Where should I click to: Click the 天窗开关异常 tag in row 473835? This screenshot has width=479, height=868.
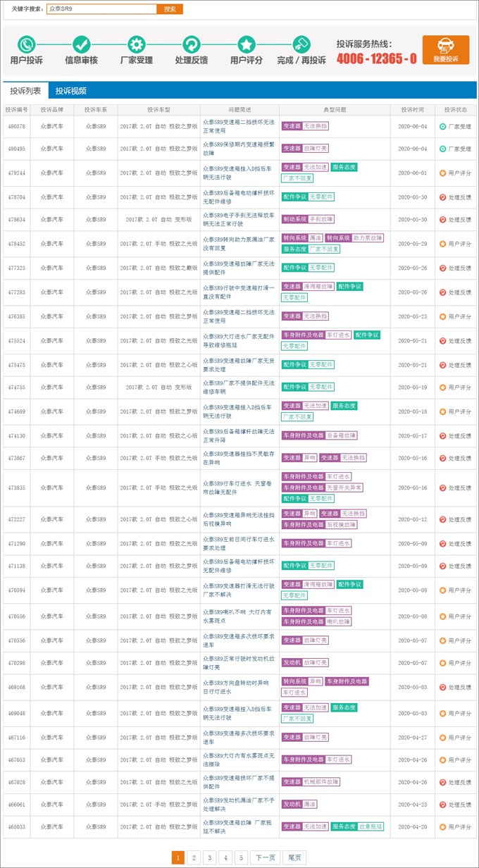(x=344, y=488)
